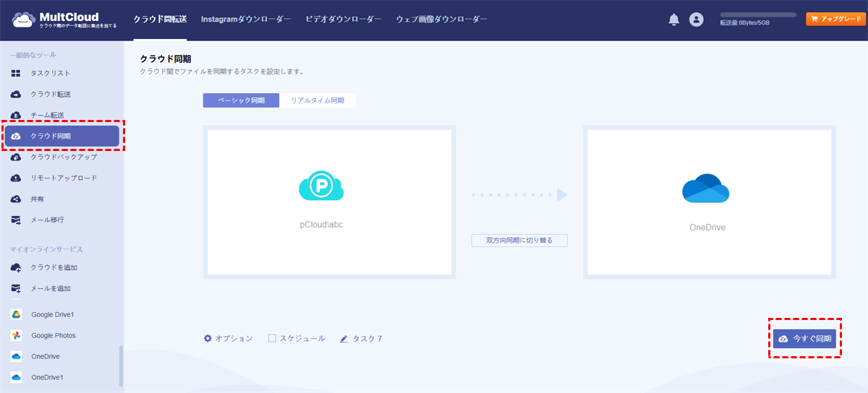Open the user account avatar
Viewport: 868px width, 393px height.
click(x=697, y=20)
